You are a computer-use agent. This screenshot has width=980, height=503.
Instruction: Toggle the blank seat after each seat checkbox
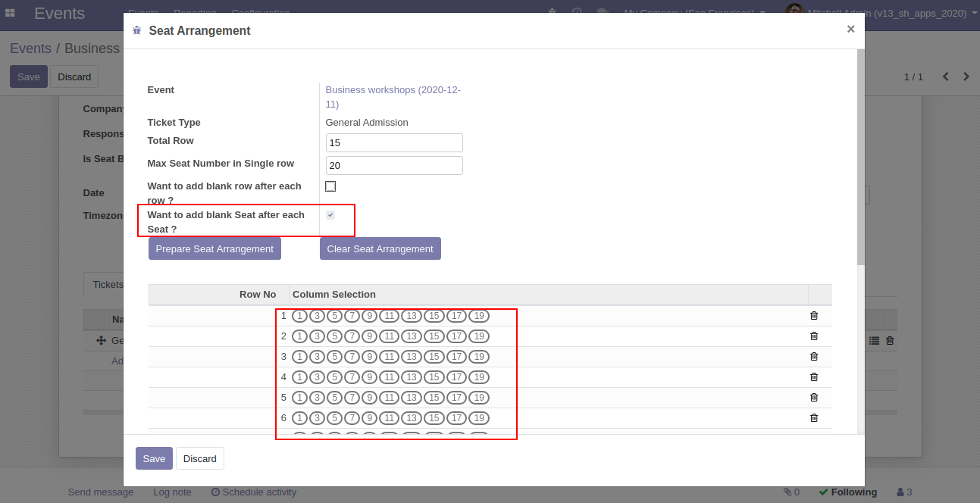(330, 215)
